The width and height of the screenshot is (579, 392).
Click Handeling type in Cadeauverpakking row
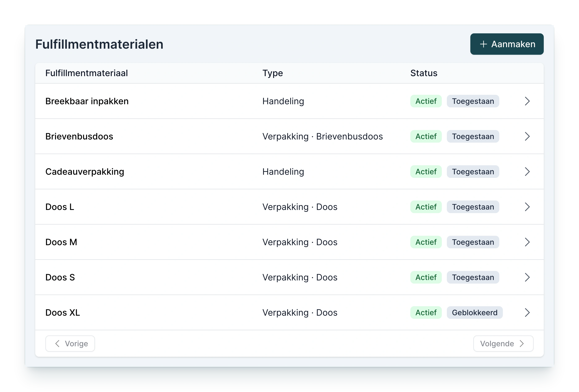tap(283, 172)
